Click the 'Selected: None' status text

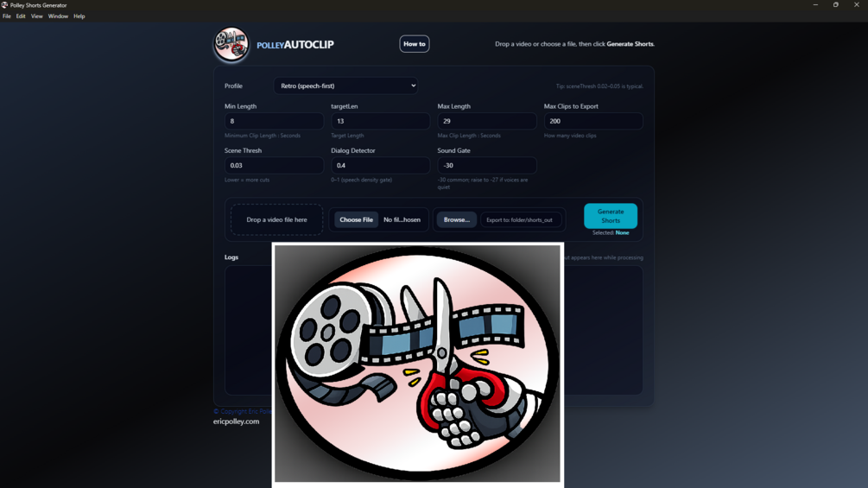point(611,233)
